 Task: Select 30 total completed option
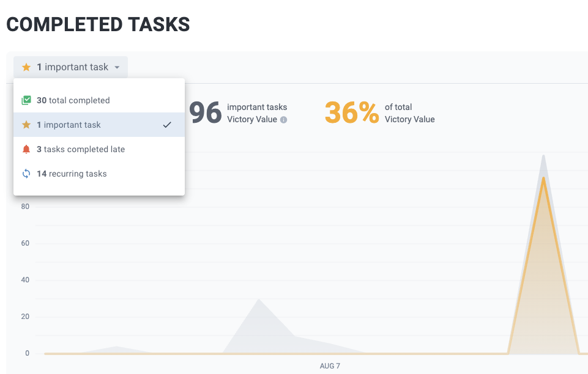[73, 100]
